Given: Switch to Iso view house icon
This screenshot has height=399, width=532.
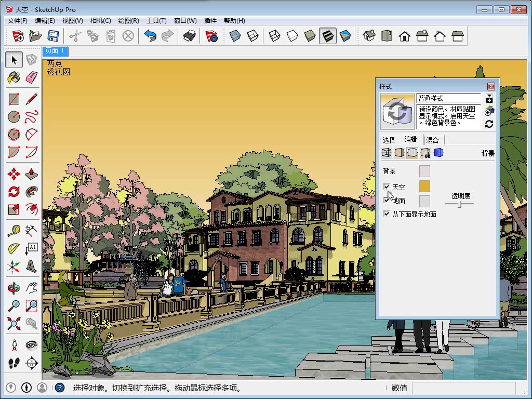Looking at the screenshot, I should tap(369, 36).
